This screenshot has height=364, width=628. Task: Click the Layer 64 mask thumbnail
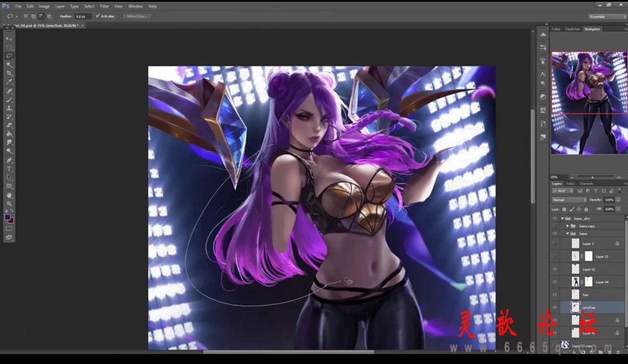tap(588, 282)
